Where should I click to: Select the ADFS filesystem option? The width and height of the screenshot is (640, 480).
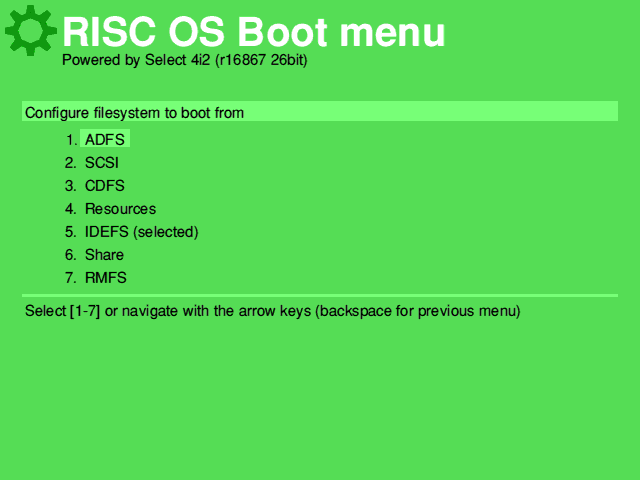point(105,139)
